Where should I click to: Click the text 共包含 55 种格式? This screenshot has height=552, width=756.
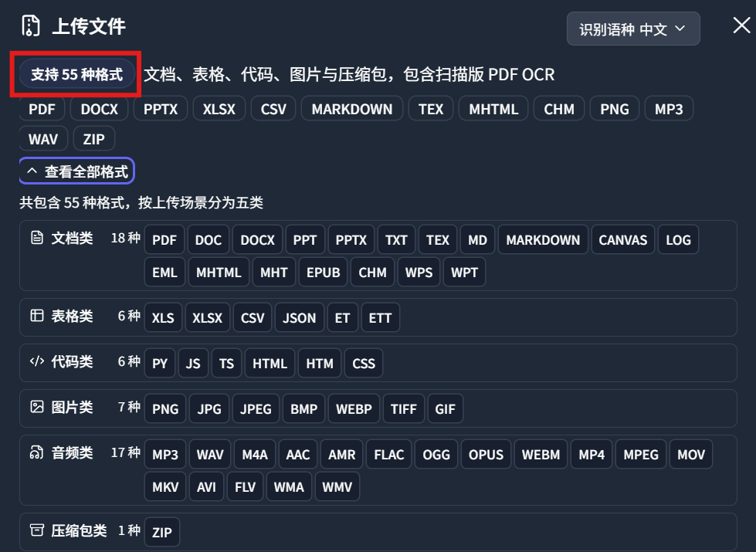pyautogui.click(x=71, y=202)
